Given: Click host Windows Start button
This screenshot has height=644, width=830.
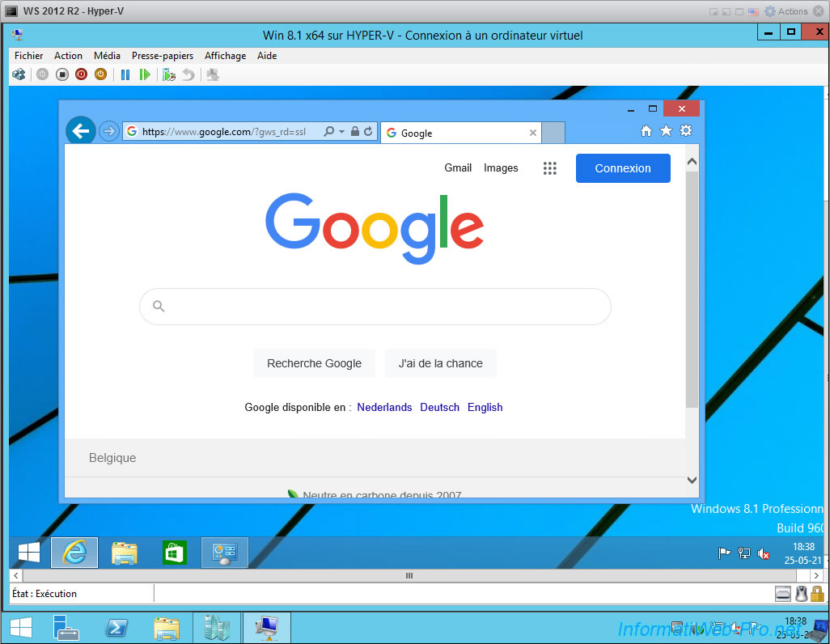Looking at the screenshot, I should 21,628.
